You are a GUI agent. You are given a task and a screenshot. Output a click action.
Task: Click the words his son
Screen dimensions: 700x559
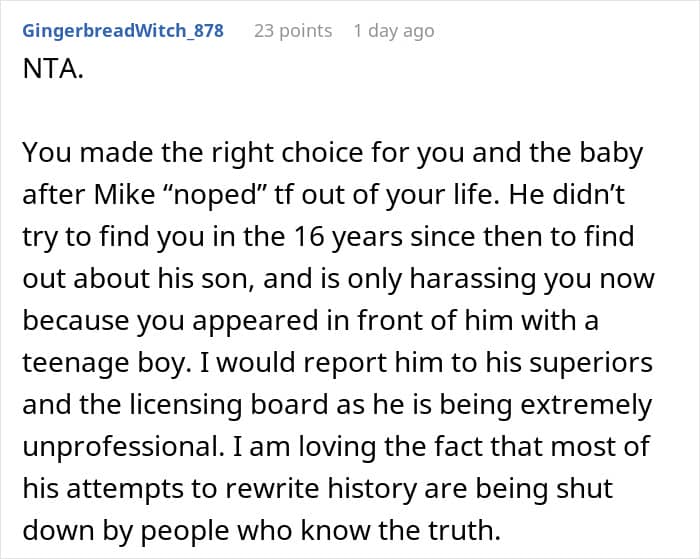pyautogui.click(x=206, y=279)
